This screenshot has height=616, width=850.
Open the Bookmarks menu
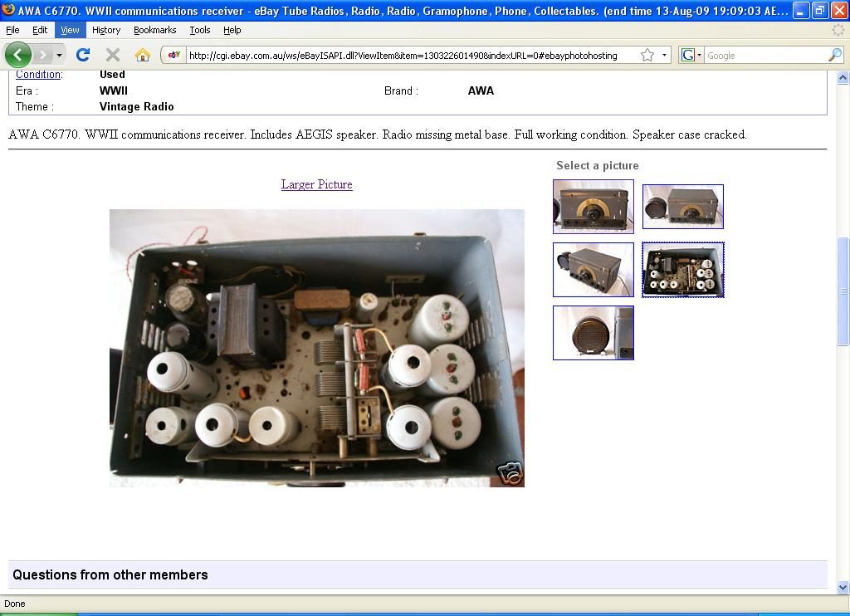pyautogui.click(x=155, y=30)
